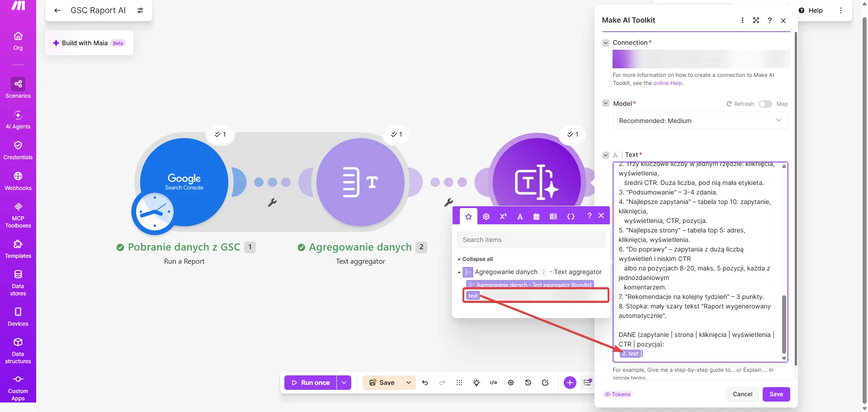Click the Text field scrollbar thumb
This screenshot has height=412, width=868.
[784, 324]
